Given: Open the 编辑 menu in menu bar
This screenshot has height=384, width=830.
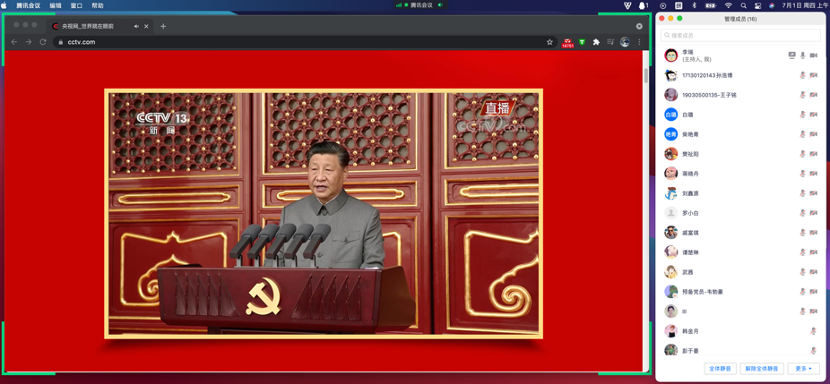Looking at the screenshot, I should pos(55,5).
